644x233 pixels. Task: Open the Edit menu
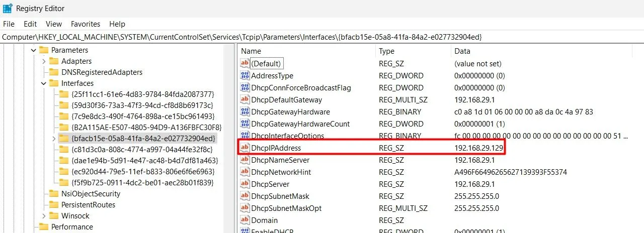click(30, 24)
